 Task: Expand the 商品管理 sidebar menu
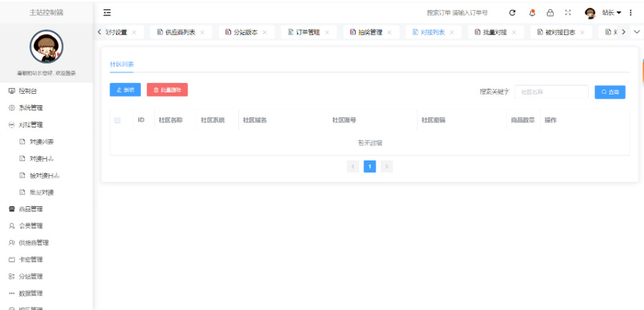30,209
